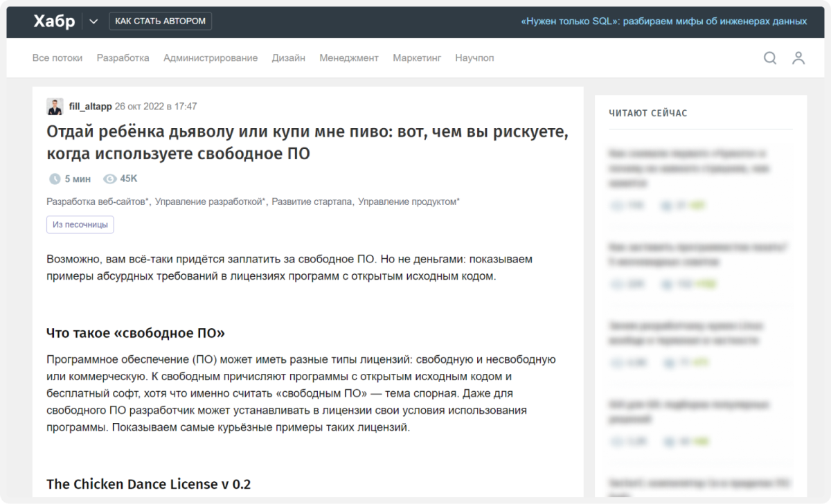Click the 45K views count
This screenshot has height=504, width=831.
(129, 179)
